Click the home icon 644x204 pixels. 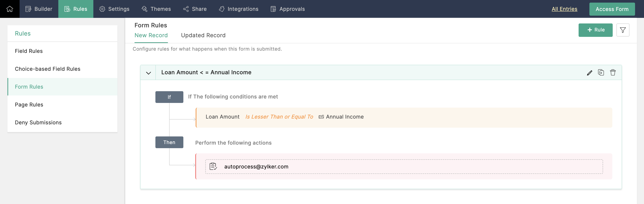pyautogui.click(x=10, y=9)
